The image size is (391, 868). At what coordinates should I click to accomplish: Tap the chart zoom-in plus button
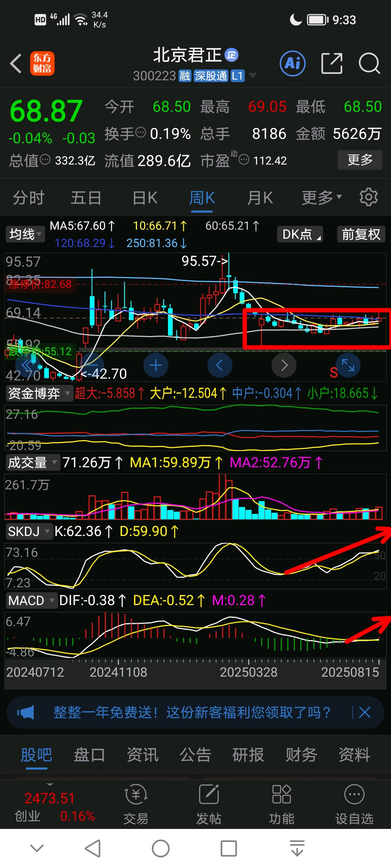click(156, 365)
